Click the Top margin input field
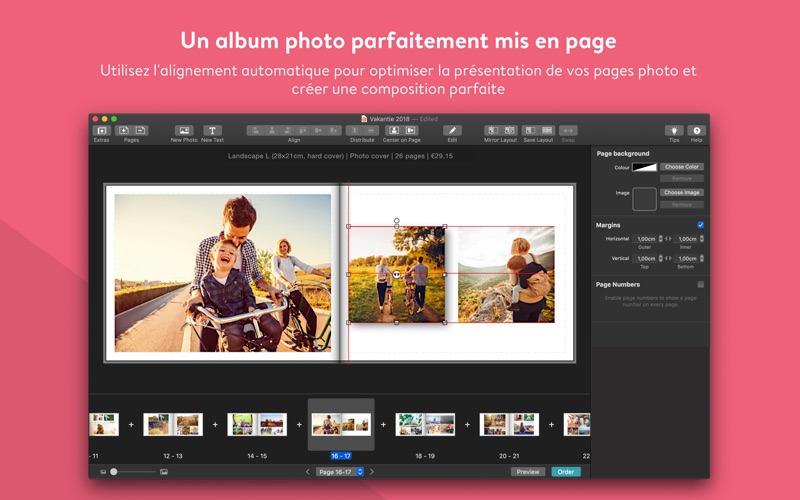 (645, 259)
